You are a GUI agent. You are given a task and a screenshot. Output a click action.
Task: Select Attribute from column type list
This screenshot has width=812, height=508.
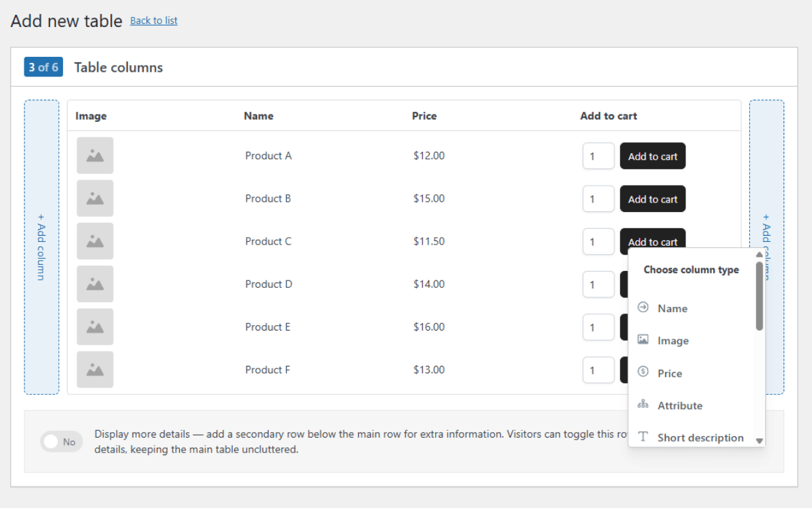(x=679, y=406)
